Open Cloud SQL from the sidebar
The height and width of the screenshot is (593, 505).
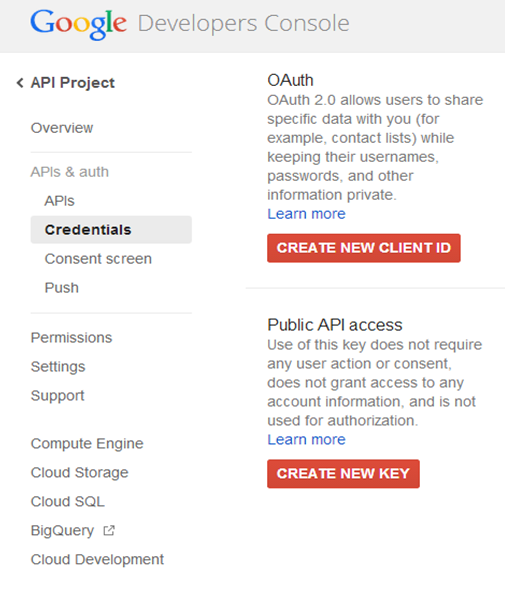point(67,501)
